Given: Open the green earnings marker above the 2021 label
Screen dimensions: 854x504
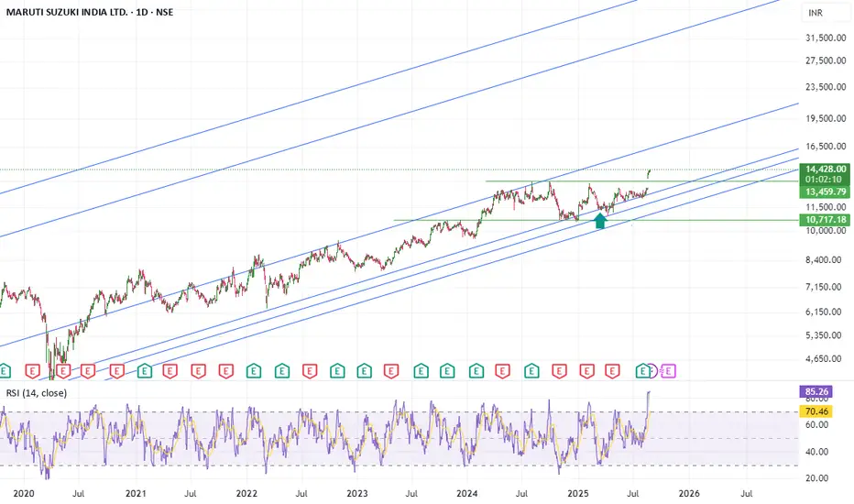Looking at the screenshot, I should (x=144, y=372).
